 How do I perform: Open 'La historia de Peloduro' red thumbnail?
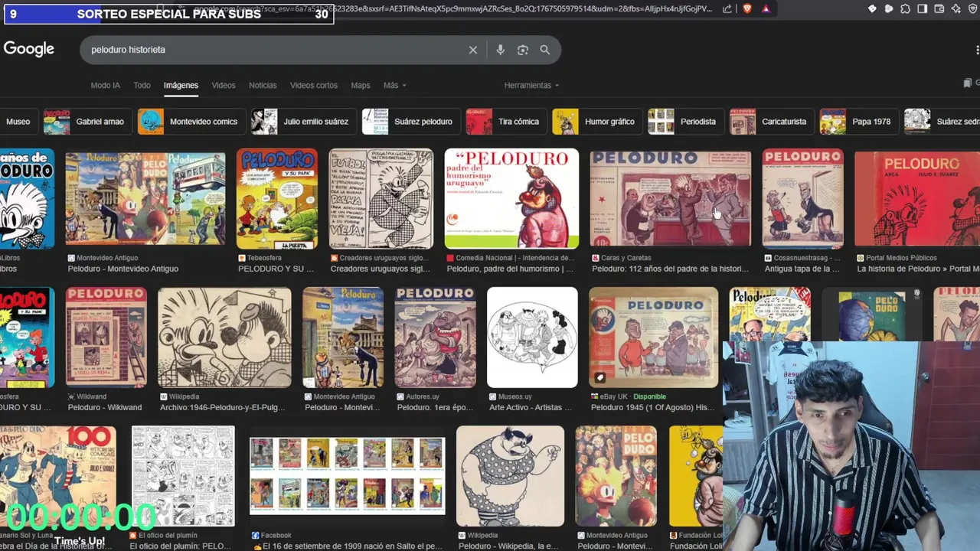[x=917, y=199]
